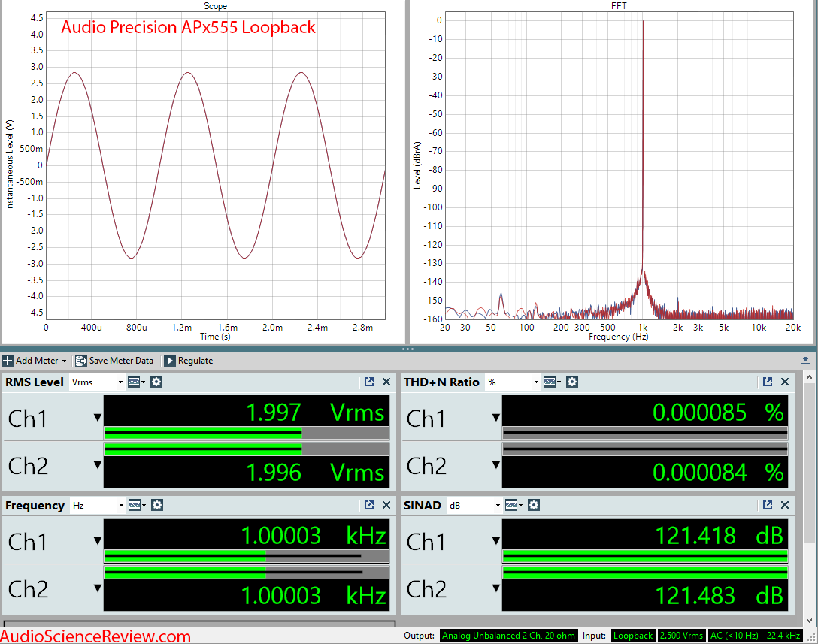The height and width of the screenshot is (644, 818).
Task: Open SINAD settings gear
Action: [x=534, y=505]
